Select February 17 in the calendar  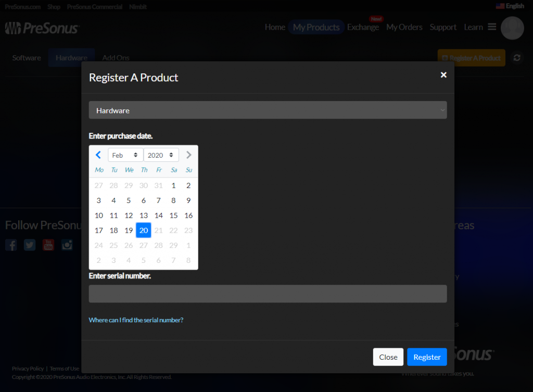pyautogui.click(x=98, y=230)
